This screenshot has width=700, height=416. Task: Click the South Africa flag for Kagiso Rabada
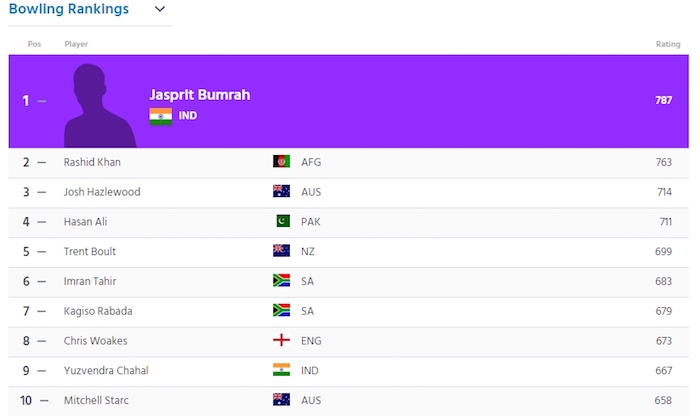click(x=281, y=311)
